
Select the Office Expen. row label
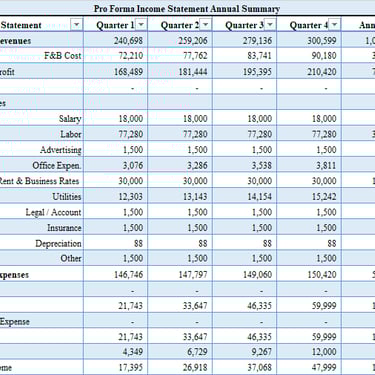(x=57, y=166)
